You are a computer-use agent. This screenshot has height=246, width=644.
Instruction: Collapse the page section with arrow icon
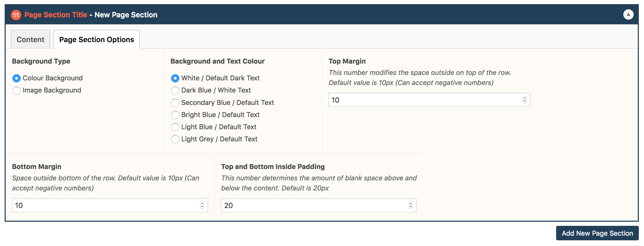pyautogui.click(x=628, y=14)
